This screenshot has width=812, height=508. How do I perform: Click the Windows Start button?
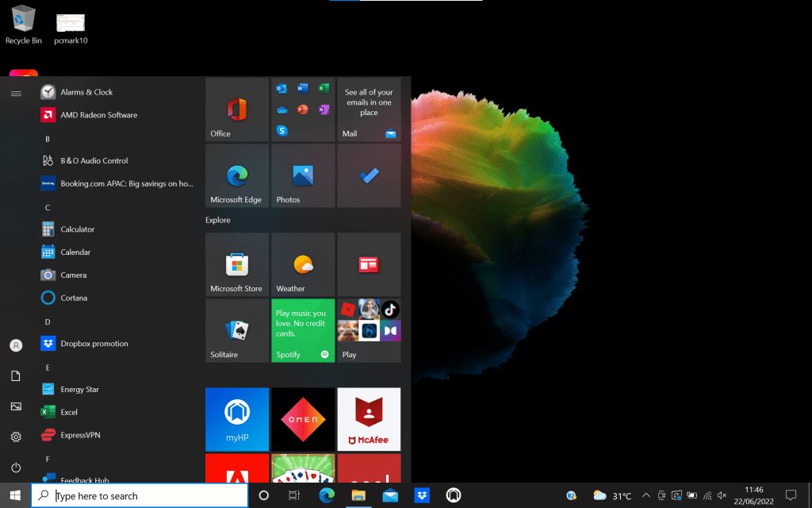tap(15, 495)
